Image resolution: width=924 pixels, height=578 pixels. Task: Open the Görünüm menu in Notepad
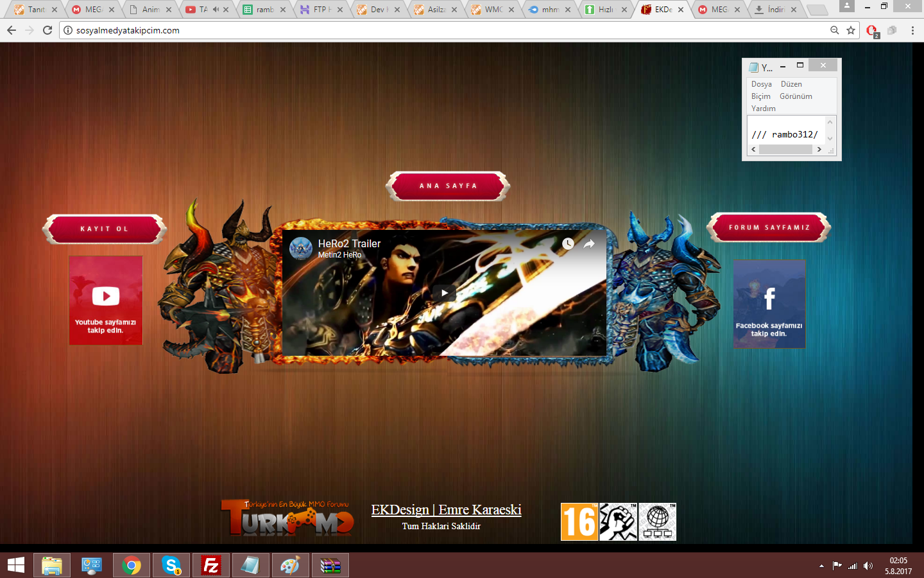coord(796,96)
